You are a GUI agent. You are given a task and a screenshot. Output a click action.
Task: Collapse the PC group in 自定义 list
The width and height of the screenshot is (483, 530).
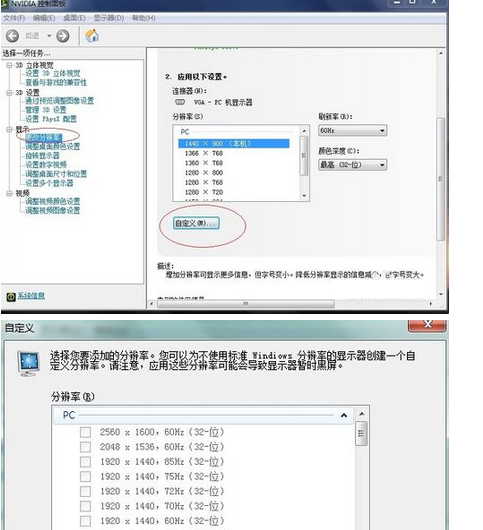[x=344, y=415]
